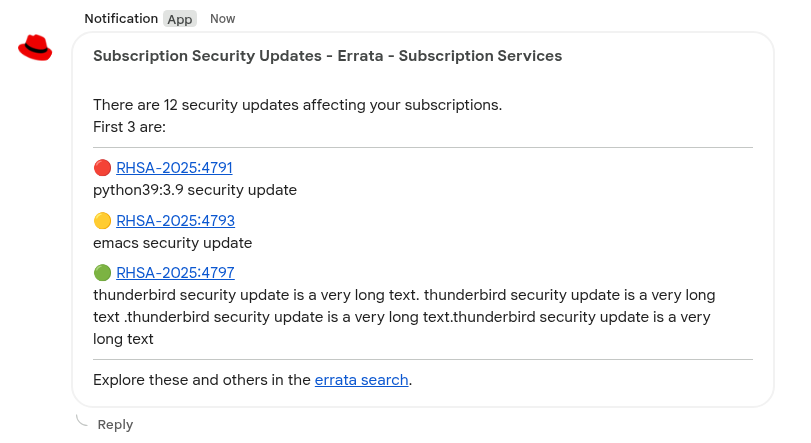The width and height of the screenshot is (811, 443).
Task: Open the RHSA-2025:4791 advisory link
Action: point(174,168)
